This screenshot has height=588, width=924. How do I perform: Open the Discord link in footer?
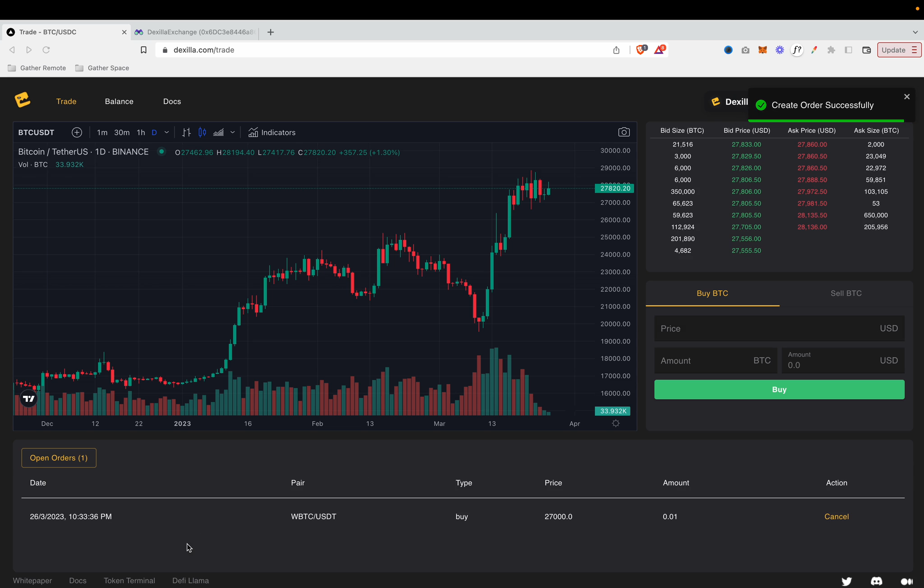[x=876, y=581]
